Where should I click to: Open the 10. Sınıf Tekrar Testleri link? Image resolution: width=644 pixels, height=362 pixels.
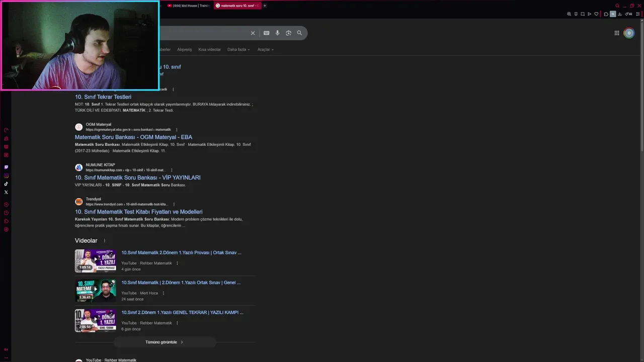coord(103,97)
